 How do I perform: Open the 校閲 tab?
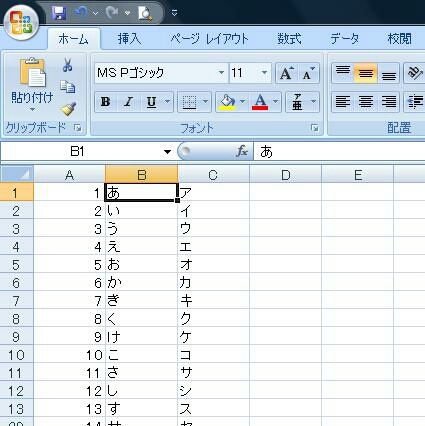tap(399, 39)
